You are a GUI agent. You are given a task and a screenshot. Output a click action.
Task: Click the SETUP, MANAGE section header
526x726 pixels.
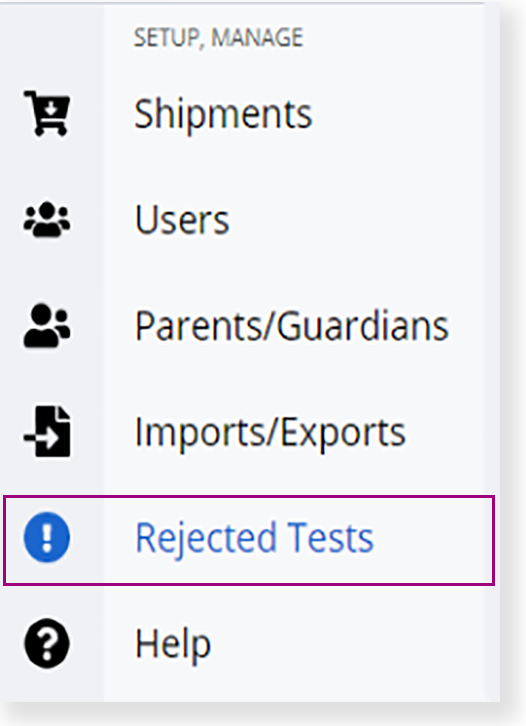[x=218, y=38]
